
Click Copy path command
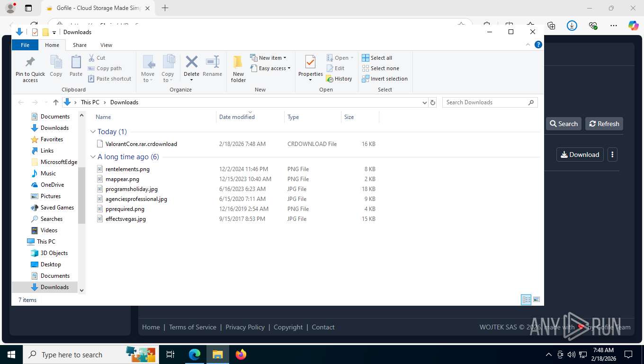105,68
